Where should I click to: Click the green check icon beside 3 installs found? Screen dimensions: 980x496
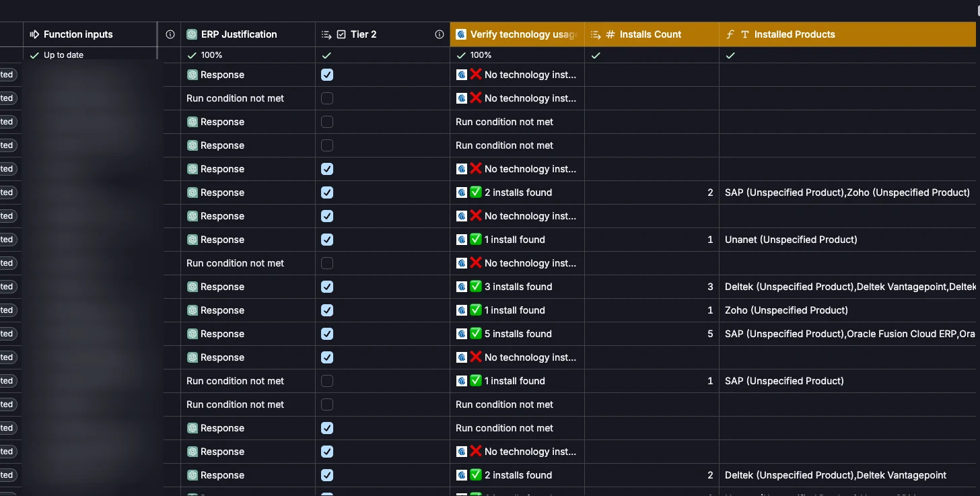[x=476, y=286]
